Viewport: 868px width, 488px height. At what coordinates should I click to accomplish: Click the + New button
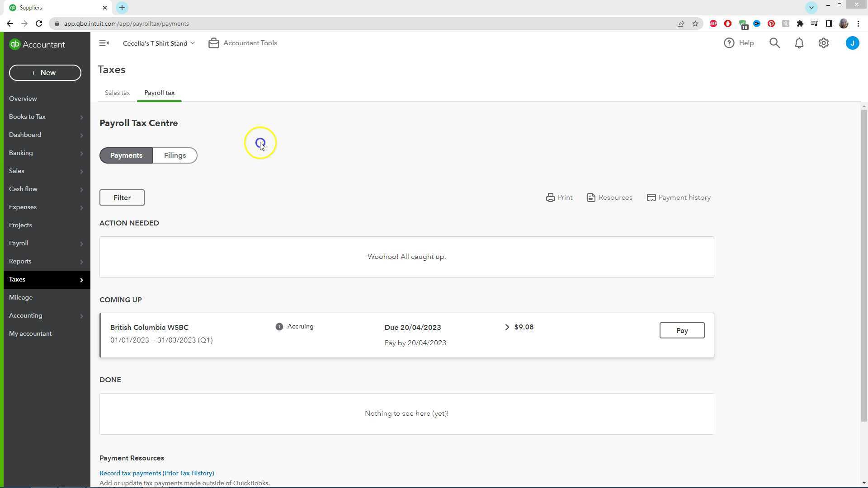coord(45,73)
